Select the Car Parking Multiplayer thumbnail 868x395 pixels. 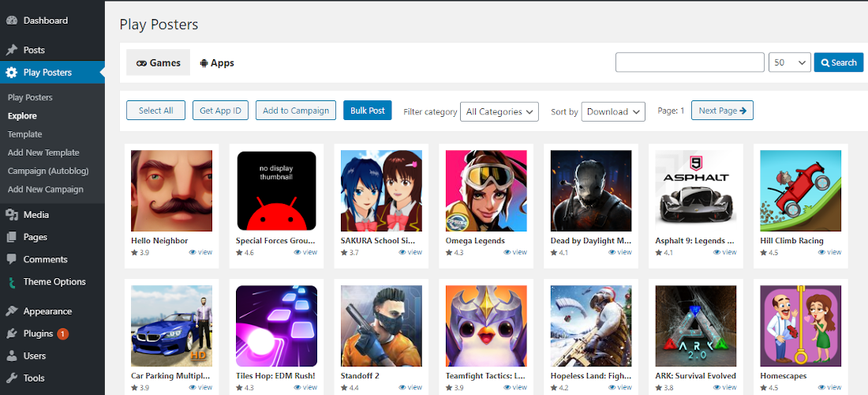pos(171,325)
